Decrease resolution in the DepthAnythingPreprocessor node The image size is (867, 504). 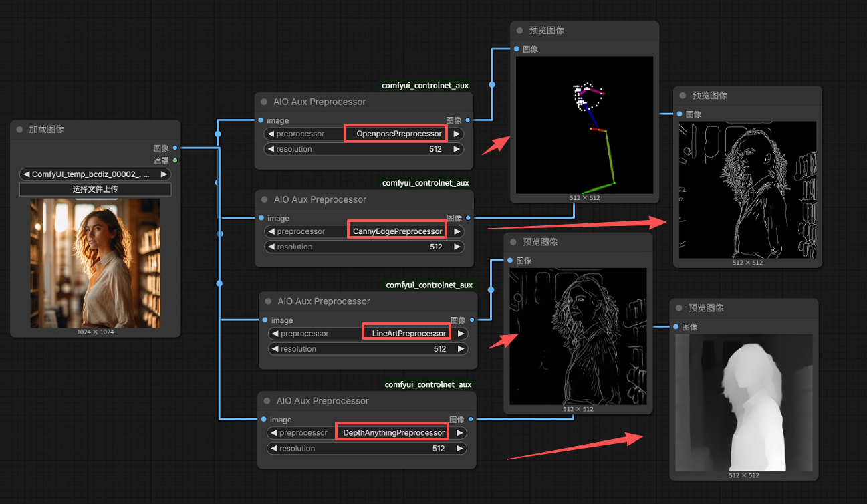(273, 449)
